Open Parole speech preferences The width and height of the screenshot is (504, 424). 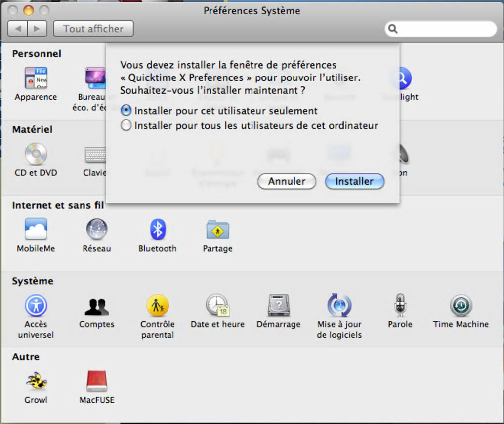(400, 305)
